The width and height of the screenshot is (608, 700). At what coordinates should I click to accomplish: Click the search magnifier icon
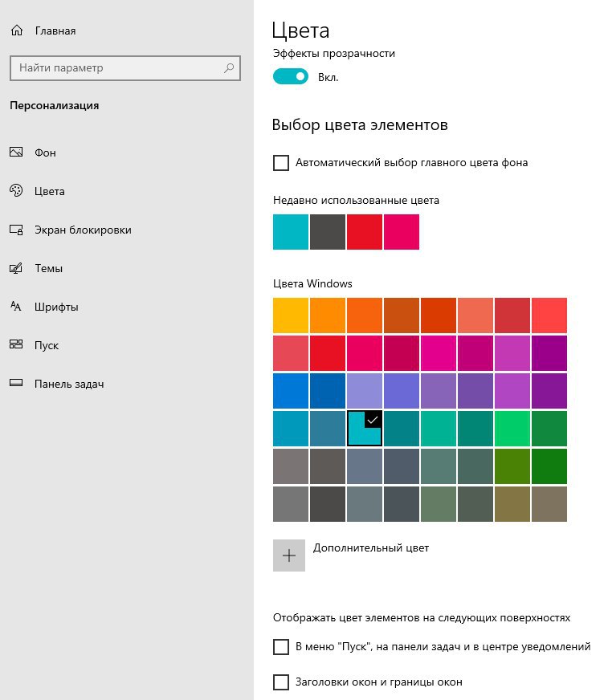pos(229,68)
